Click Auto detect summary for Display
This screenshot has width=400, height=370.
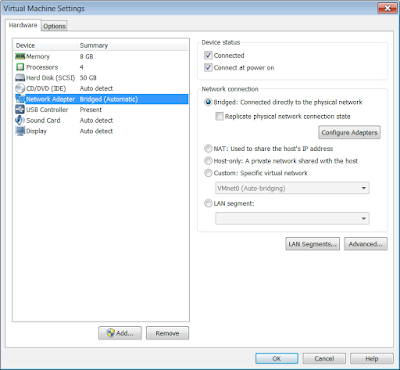tap(96, 131)
